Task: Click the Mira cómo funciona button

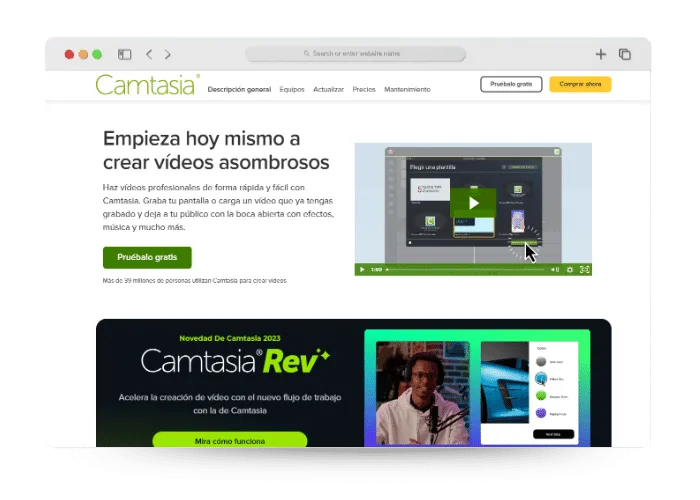Action: point(230,440)
